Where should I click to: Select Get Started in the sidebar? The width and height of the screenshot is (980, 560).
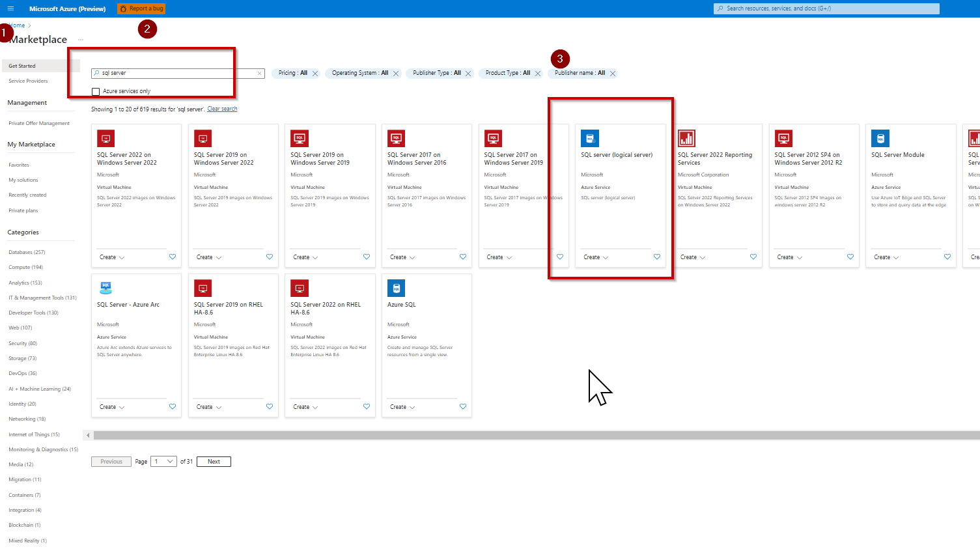[41, 66]
